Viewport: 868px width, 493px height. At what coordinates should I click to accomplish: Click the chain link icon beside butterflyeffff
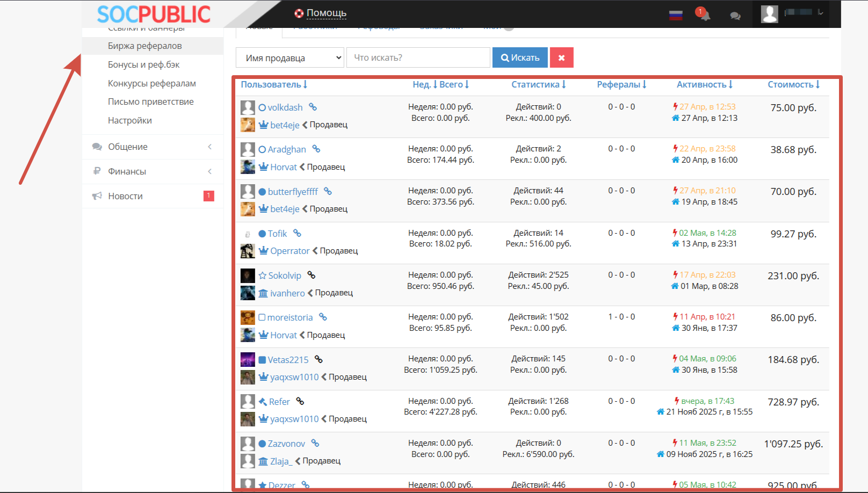328,191
